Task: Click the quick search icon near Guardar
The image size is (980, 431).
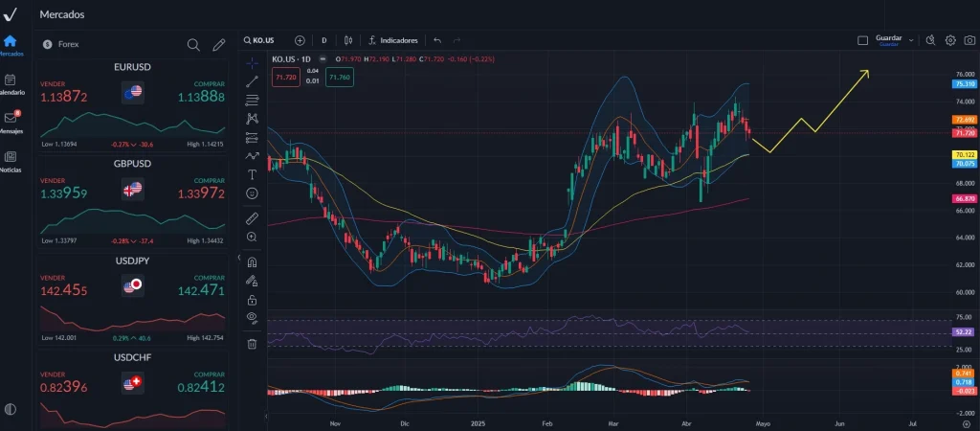Action: coord(930,40)
